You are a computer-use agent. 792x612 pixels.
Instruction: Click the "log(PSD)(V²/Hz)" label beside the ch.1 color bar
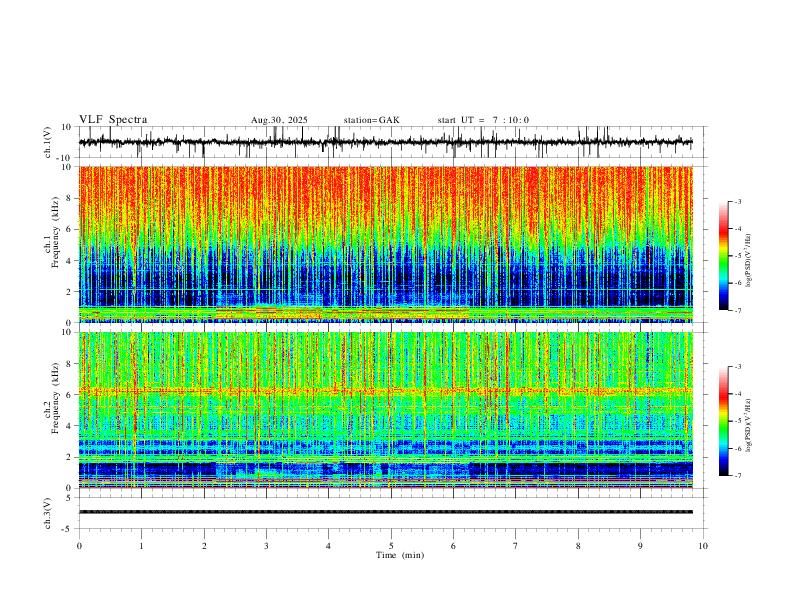pyautogui.click(x=748, y=261)
